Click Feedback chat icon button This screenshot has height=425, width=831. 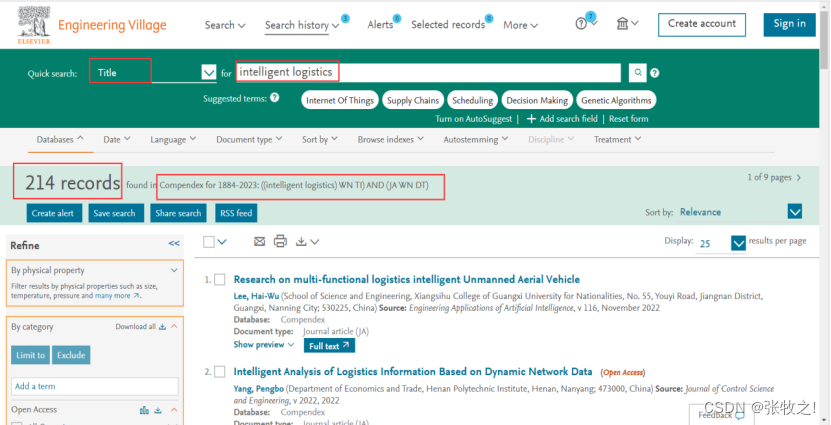coord(721,415)
